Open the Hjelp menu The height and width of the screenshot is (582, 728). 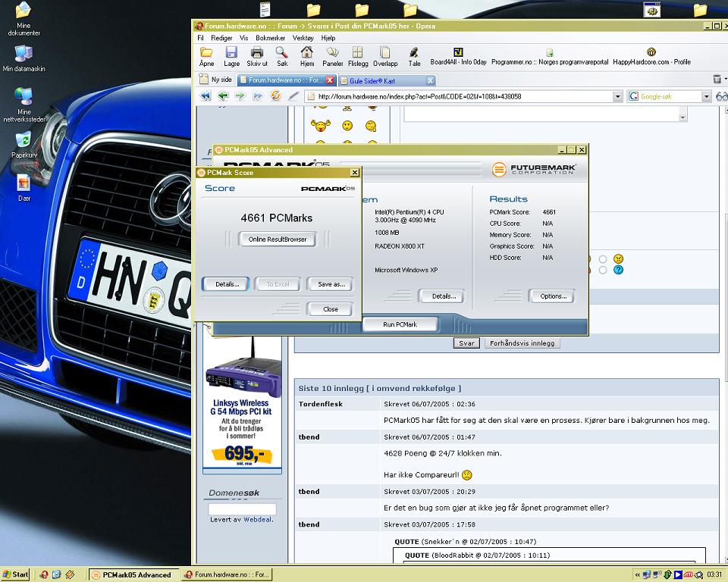pyautogui.click(x=328, y=38)
